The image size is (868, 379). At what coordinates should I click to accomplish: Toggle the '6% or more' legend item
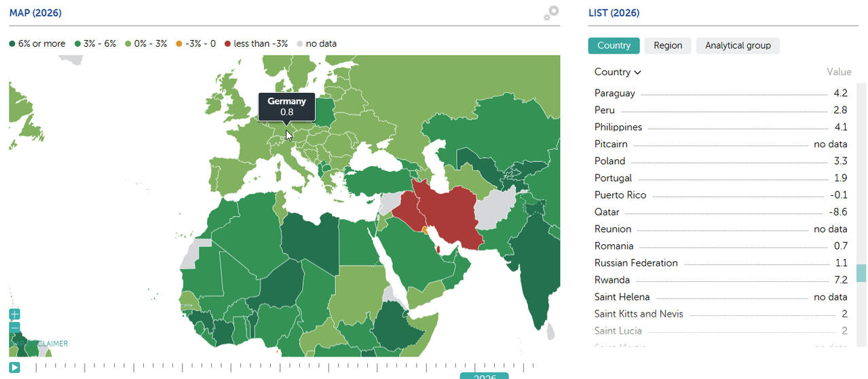coord(38,43)
